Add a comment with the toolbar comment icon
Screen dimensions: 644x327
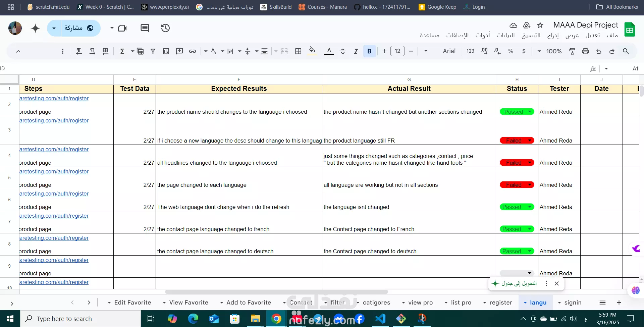pyautogui.click(x=179, y=51)
